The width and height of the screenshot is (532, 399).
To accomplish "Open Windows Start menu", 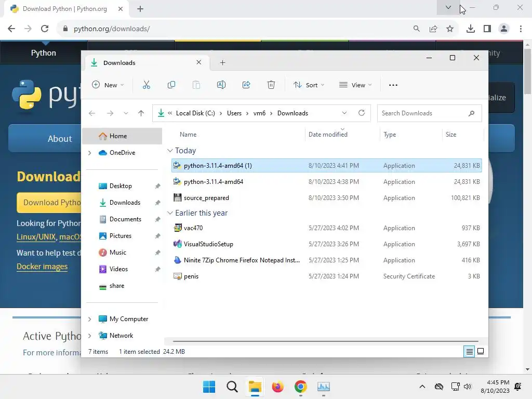I will [209, 387].
